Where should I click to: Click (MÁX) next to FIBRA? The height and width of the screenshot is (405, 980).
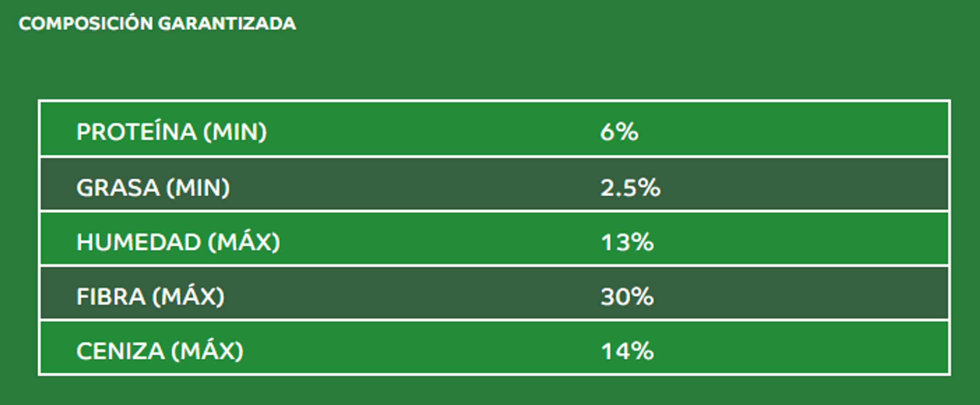[188, 297]
